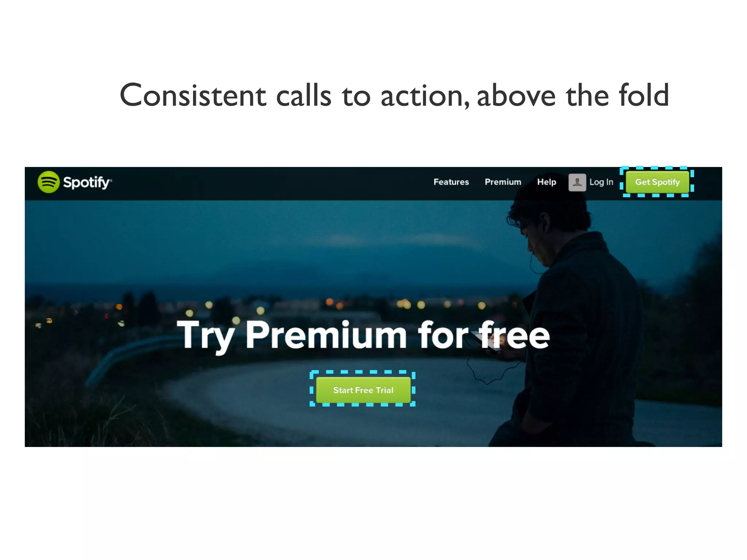Open the Premium navigation item

point(503,182)
